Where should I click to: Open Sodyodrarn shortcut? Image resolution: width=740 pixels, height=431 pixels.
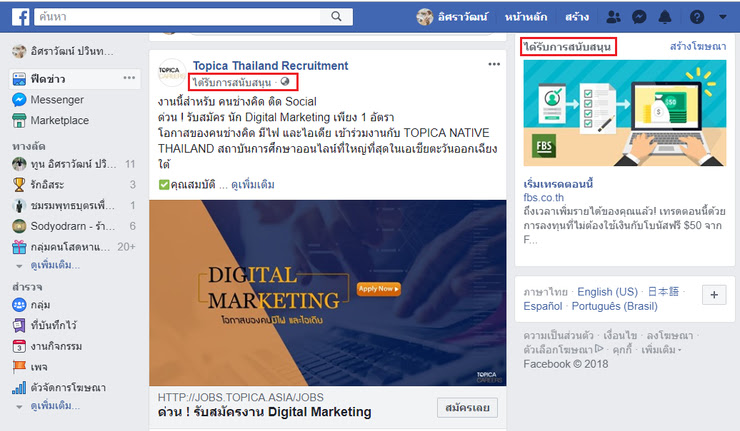tap(73, 226)
